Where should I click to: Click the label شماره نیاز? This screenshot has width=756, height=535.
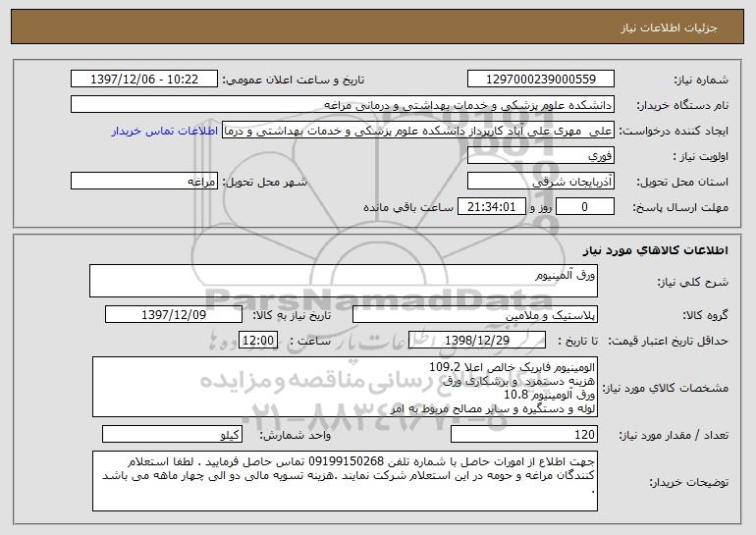(x=701, y=80)
